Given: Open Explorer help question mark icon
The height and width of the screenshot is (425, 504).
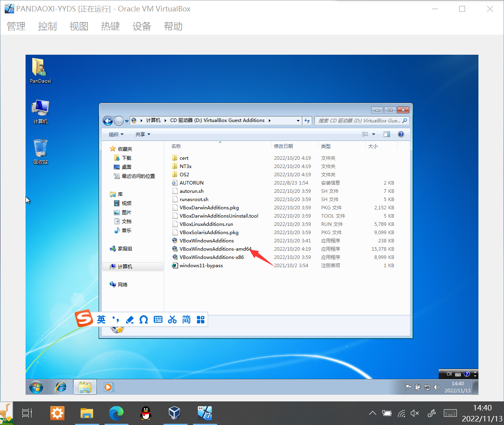Looking at the screenshot, I should (x=401, y=134).
